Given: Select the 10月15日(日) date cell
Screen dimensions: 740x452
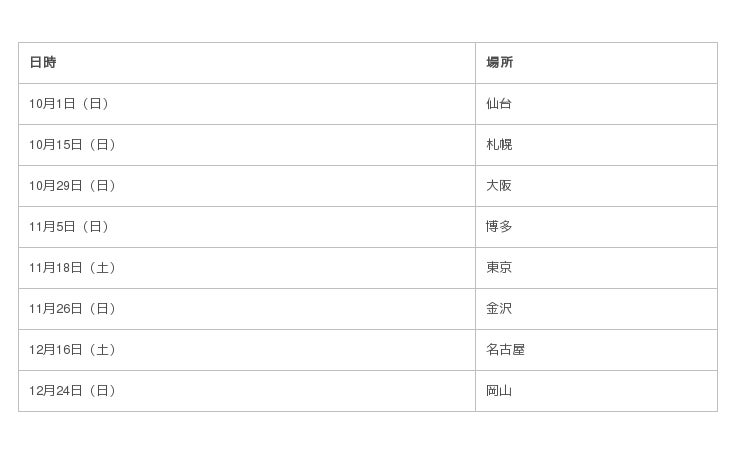Looking at the screenshot, I should pyautogui.click(x=73, y=145).
